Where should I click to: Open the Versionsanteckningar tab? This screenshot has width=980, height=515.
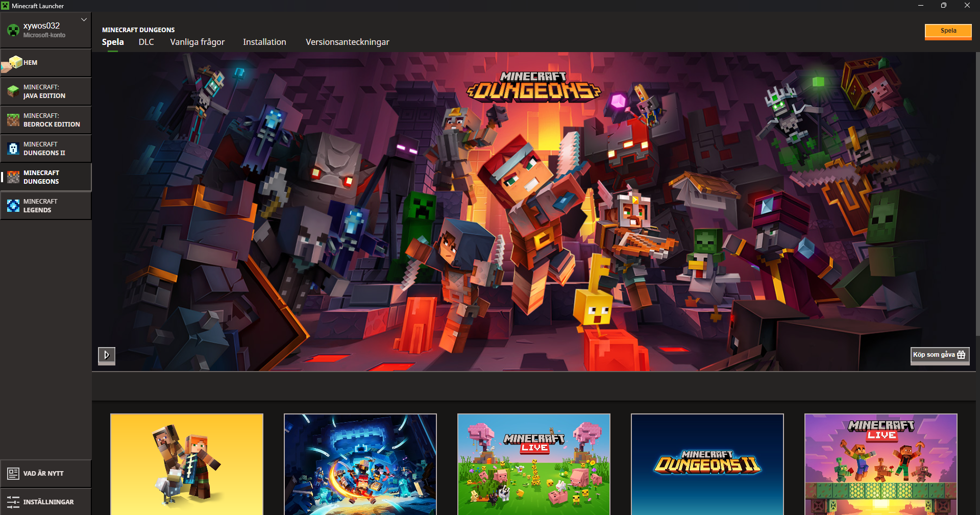tap(348, 42)
